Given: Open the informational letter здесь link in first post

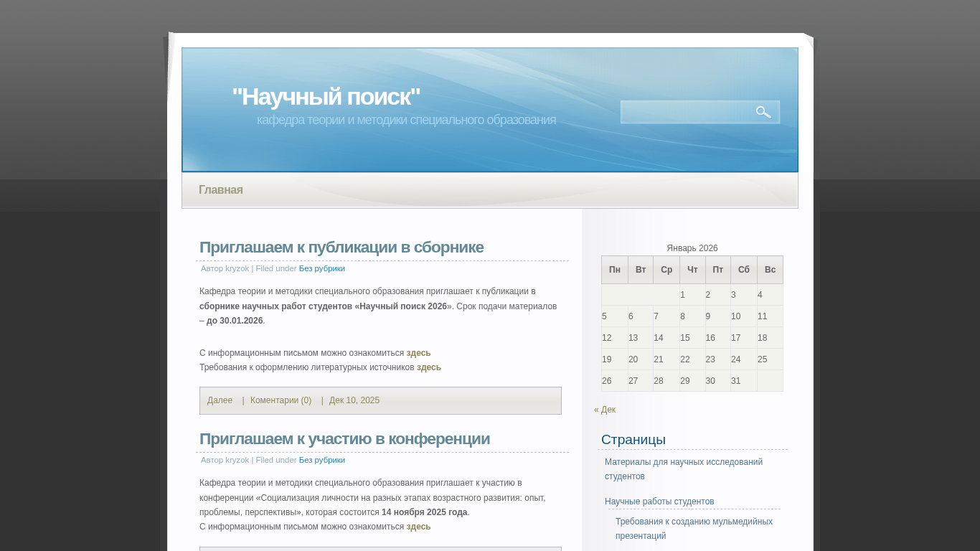Looking at the screenshot, I should (418, 353).
